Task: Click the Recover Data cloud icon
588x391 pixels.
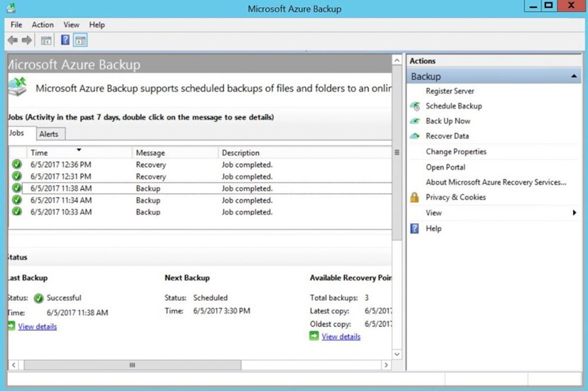Action: tap(415, 136)
